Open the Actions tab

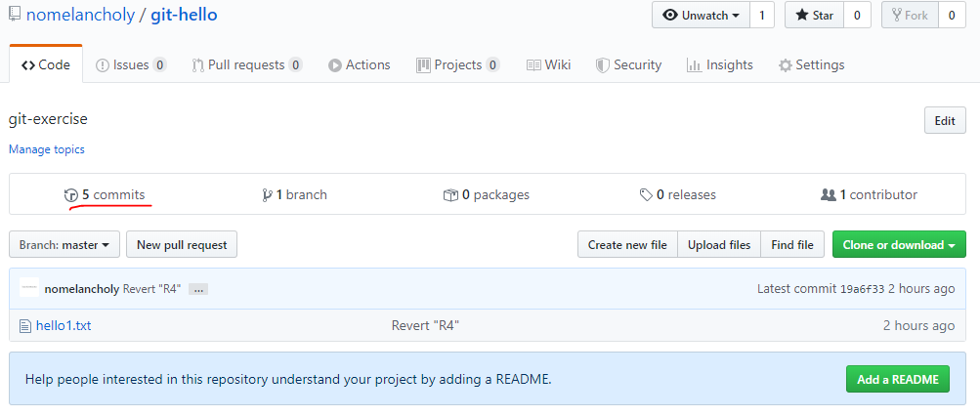point(360,65)
